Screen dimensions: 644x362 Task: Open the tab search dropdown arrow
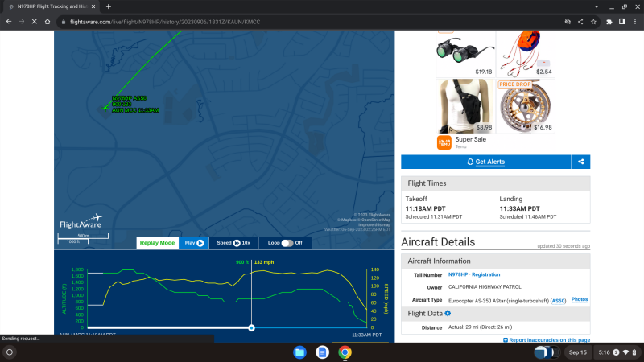coord(597,6)
